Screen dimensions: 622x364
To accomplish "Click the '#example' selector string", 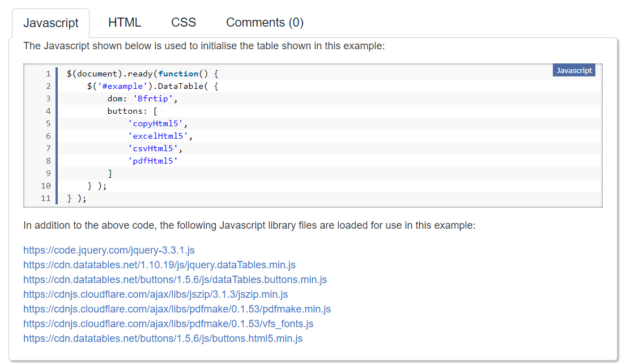I will pyautogui.click(x=121, y=86).
